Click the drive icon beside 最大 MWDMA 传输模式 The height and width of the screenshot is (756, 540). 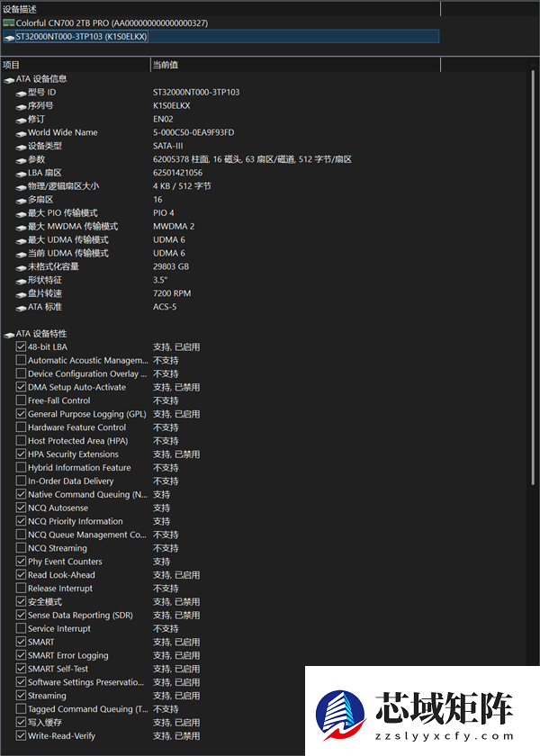[21, 227]
